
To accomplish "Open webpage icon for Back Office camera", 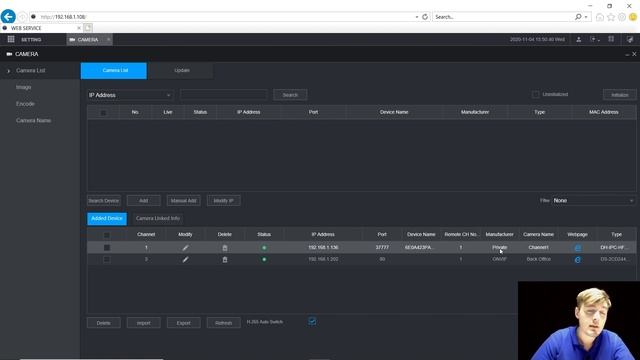I will pos(578,260).
